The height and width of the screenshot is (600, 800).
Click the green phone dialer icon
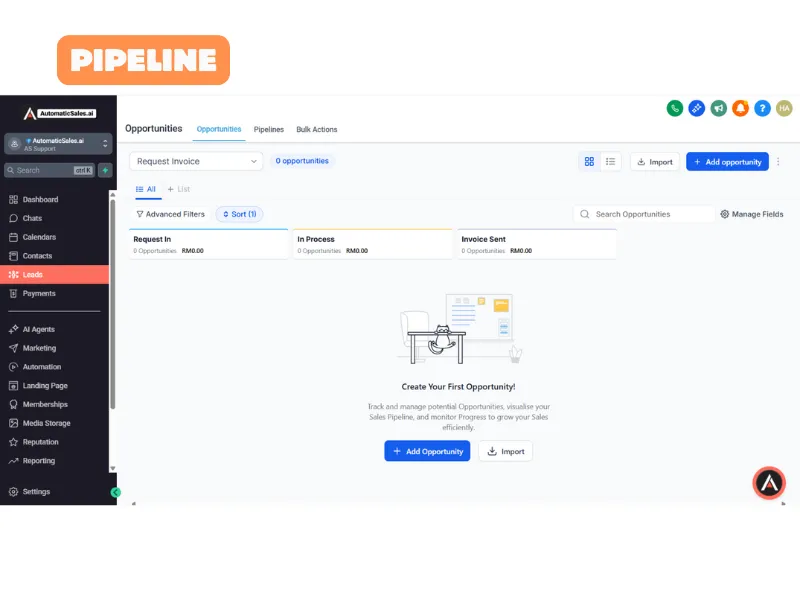(x=674, y=108)
